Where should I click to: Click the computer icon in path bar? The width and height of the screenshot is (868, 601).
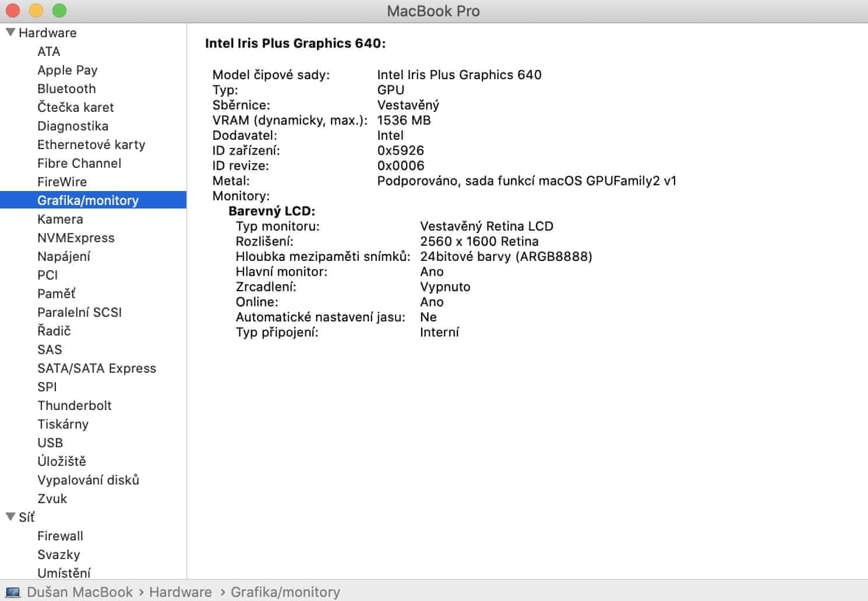13,592
